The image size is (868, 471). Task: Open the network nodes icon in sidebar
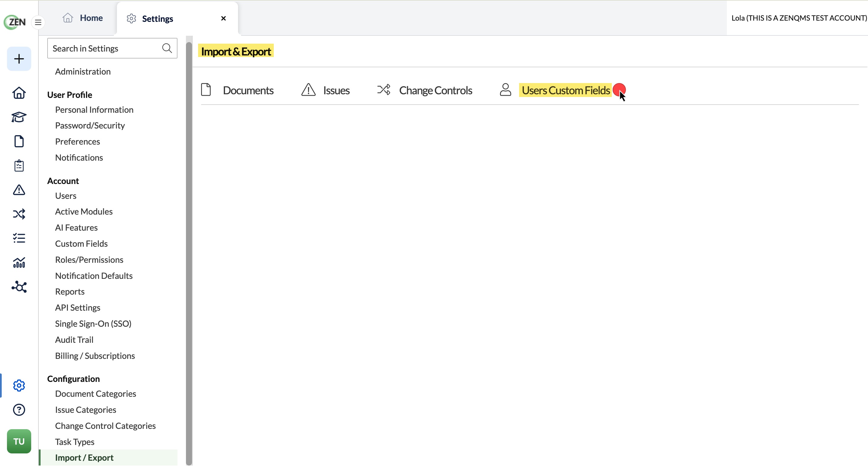click(x=19, y=287)
